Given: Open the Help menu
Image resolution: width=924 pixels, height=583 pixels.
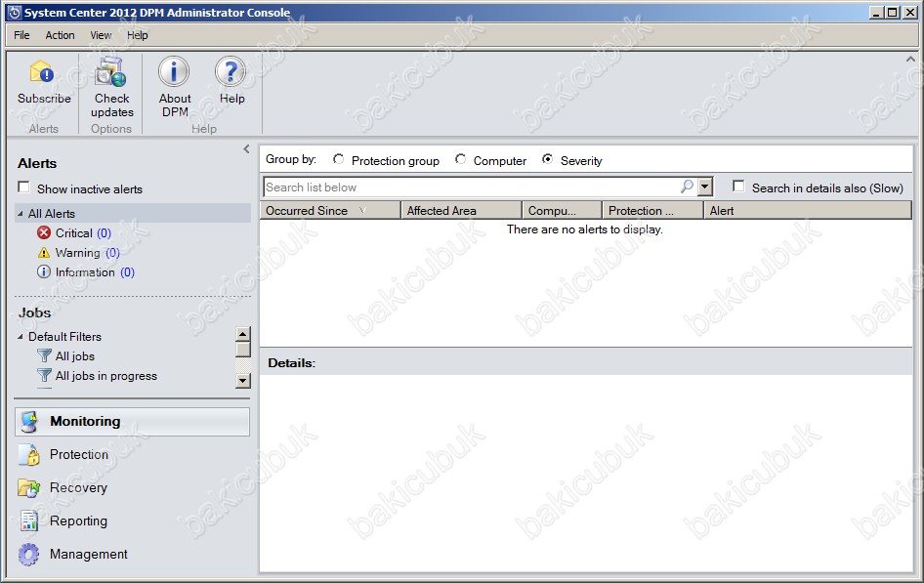Looking at the screenshot, I should (138, 35).
